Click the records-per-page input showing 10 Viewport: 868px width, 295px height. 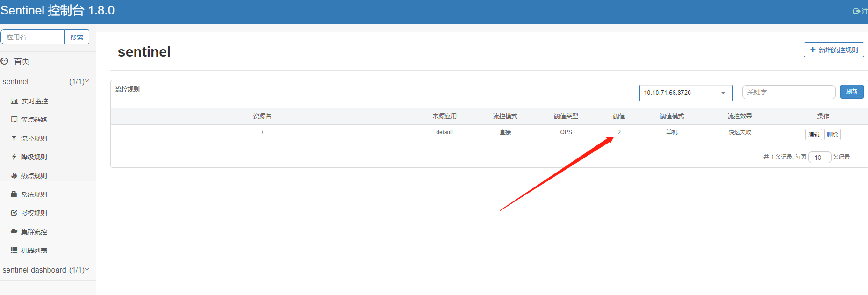pos(819,157)
